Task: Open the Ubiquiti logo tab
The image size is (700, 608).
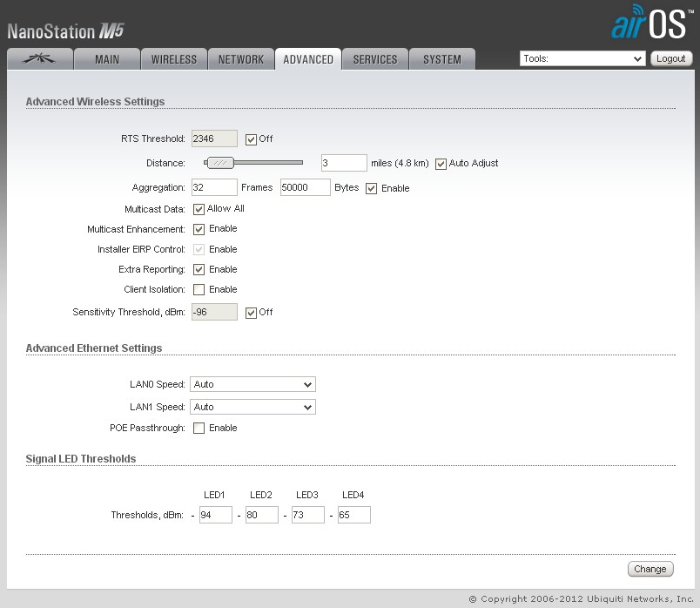Action: point(40,59)
